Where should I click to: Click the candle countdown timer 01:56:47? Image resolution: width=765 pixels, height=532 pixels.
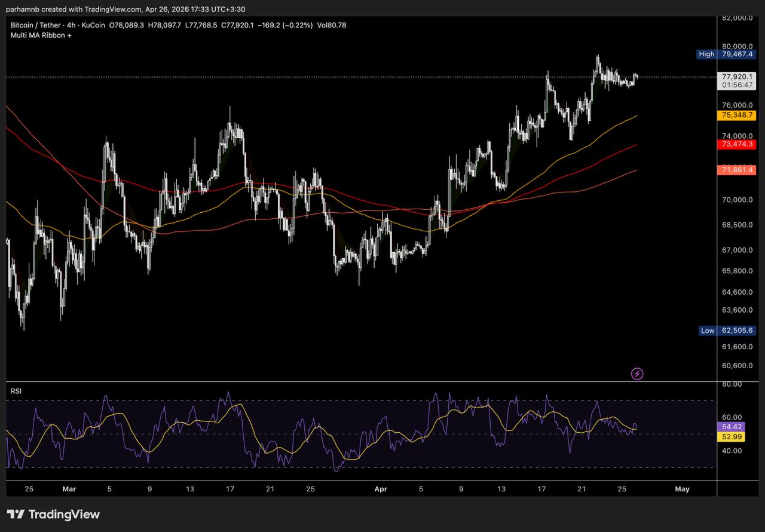pos(738,85)
